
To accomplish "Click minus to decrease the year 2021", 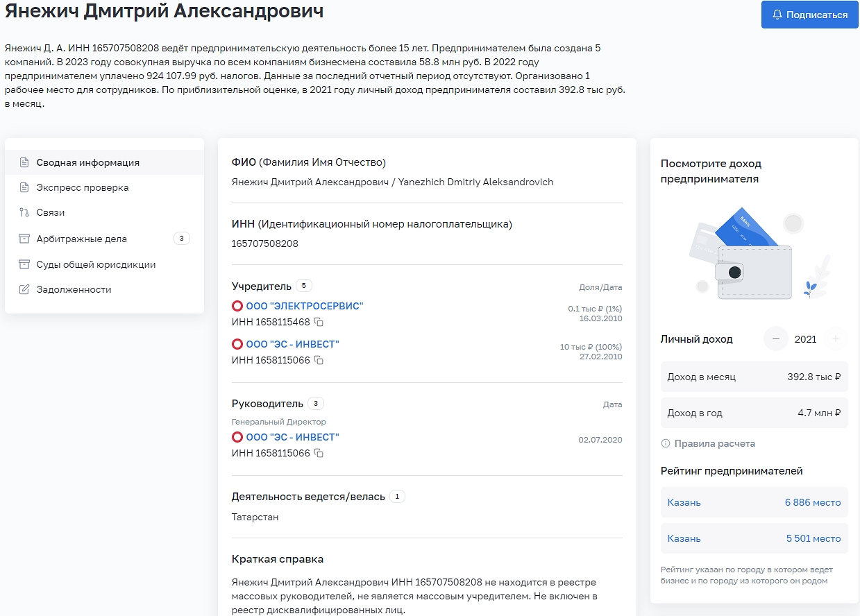I will coord(776,339).
